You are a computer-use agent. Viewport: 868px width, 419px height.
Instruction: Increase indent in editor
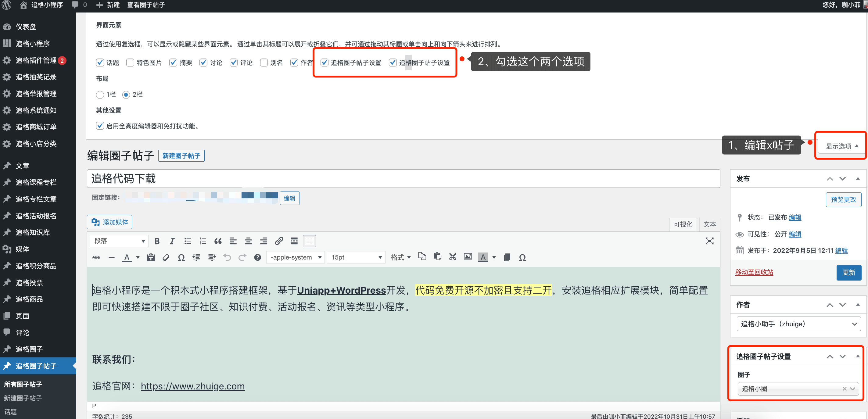tap(212, 258)
